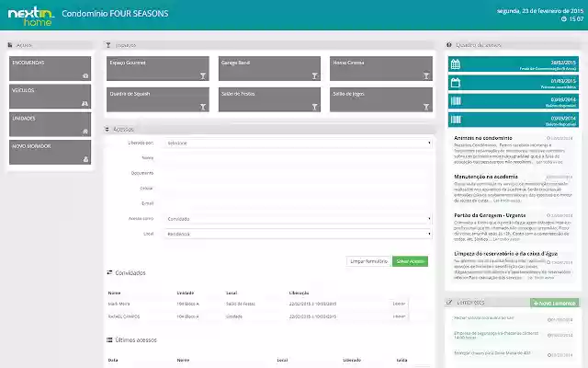The height and width of the screenshot is (368, 588).
Task: Click the person icon in Novo Morador tile
Action: tap(85, 159)
